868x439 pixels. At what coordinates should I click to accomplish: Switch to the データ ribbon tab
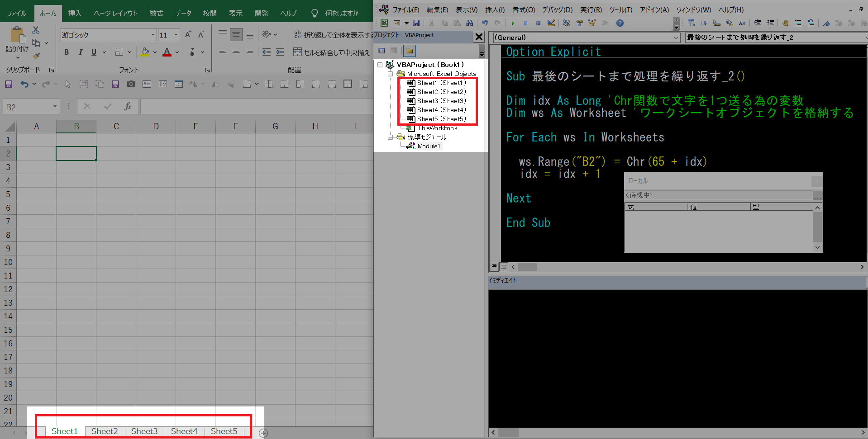183,13
